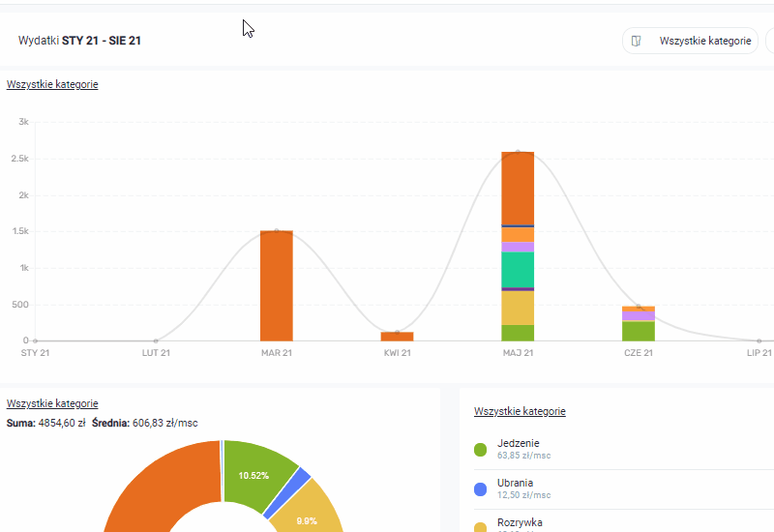Screen dimensions: 774x532
Task: Click the category book icon in filter button
Action: [637, 41]
